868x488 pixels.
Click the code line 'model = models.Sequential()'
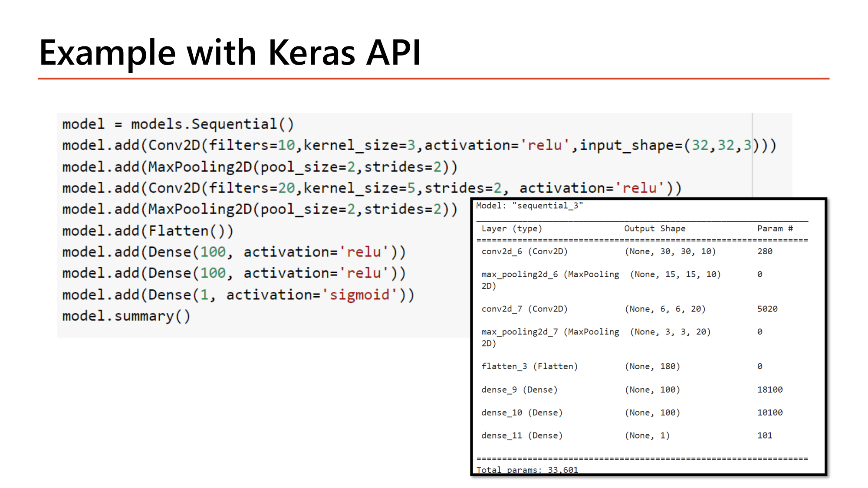[178, 124]
